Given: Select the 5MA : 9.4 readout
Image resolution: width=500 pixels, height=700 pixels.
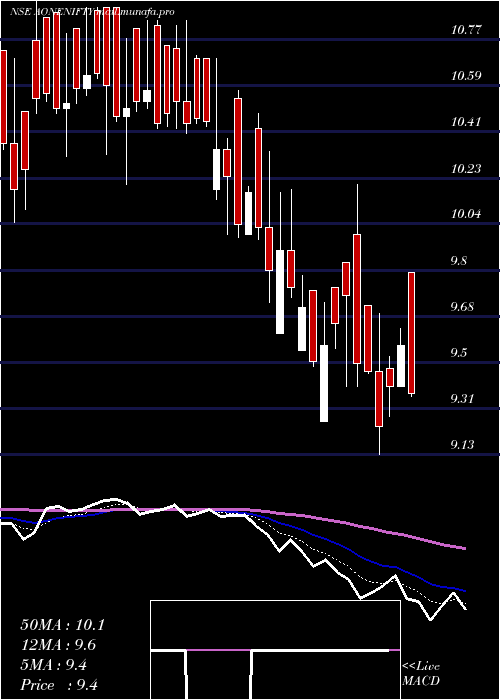Looking at the screenshot, I should (54, 665).
